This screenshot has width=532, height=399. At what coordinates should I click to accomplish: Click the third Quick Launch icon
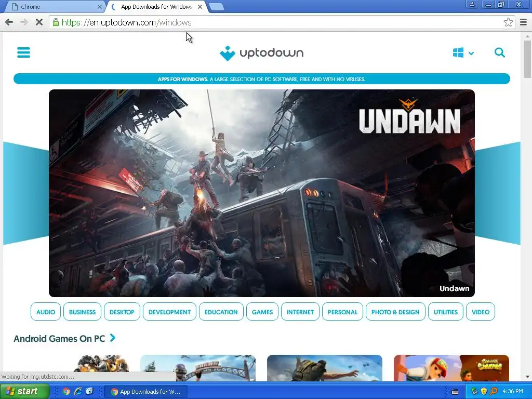89,392
